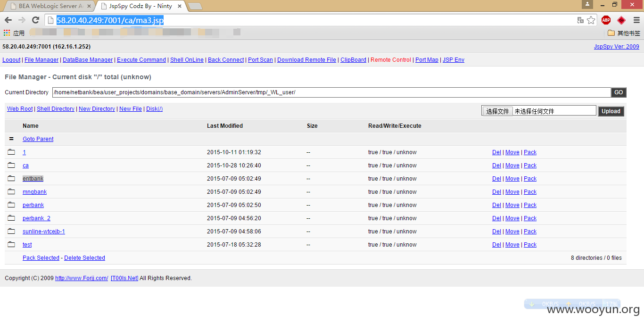
Task: Click the folder icon beside sunline-wtcejb-1
Action: (11, 231)
